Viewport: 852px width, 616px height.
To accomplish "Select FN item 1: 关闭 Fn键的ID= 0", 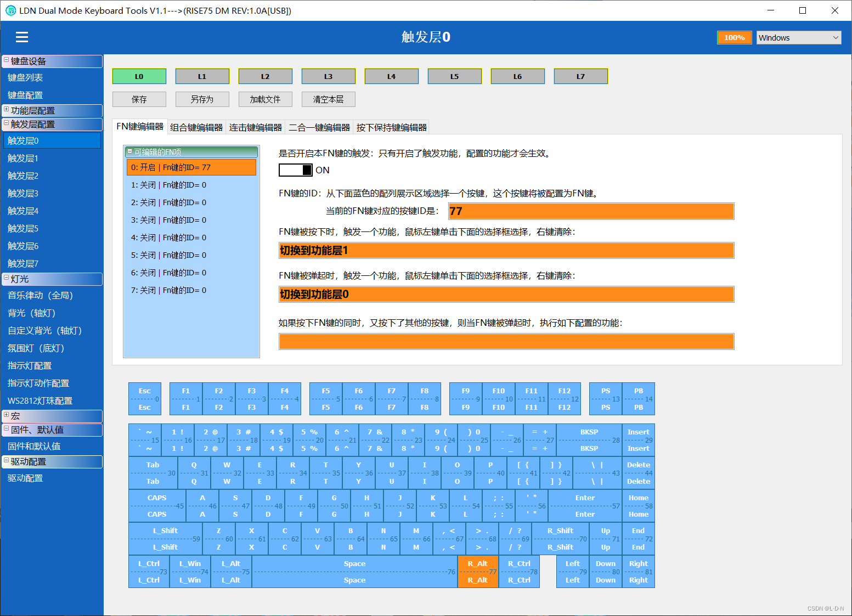I will pyautogui.click(x=191, y=185).
